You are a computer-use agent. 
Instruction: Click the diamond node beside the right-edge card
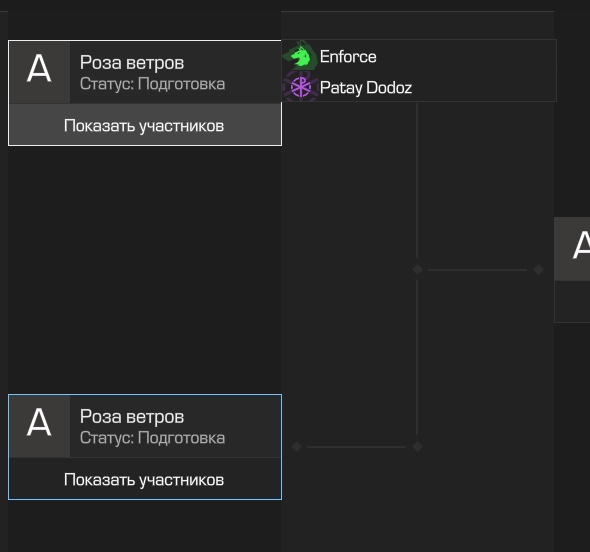(538, 269)
